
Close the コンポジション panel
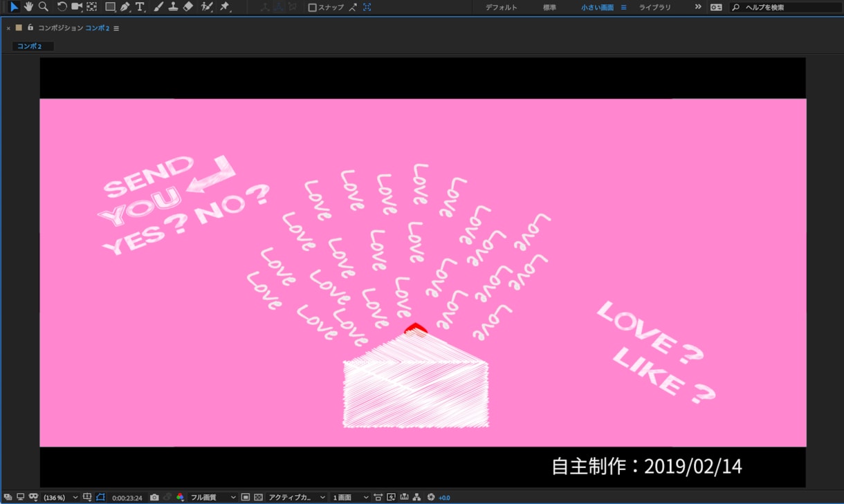coord(8,28)
